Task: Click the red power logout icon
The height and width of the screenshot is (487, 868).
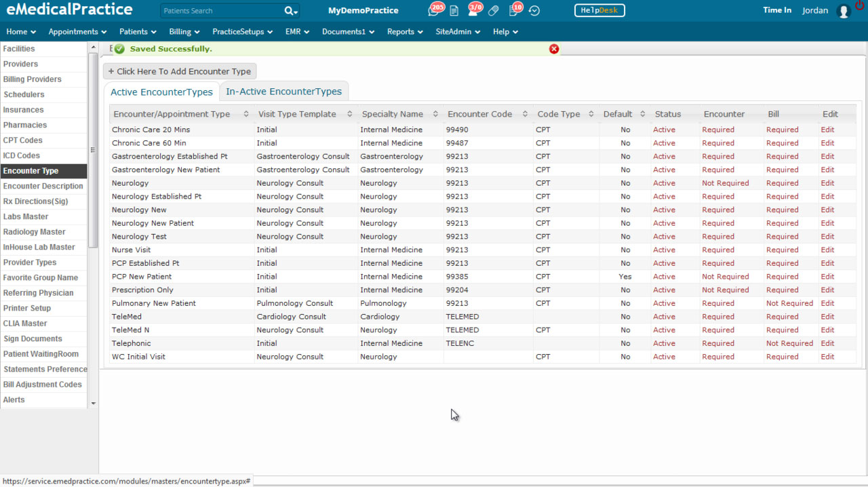Action: point(861,5)
